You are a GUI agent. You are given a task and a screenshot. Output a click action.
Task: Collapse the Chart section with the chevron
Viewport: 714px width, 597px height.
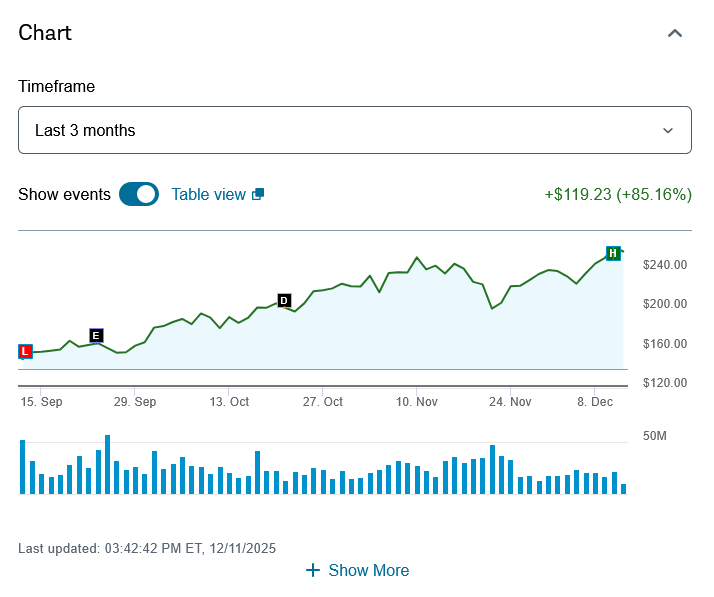click(675, 33)
